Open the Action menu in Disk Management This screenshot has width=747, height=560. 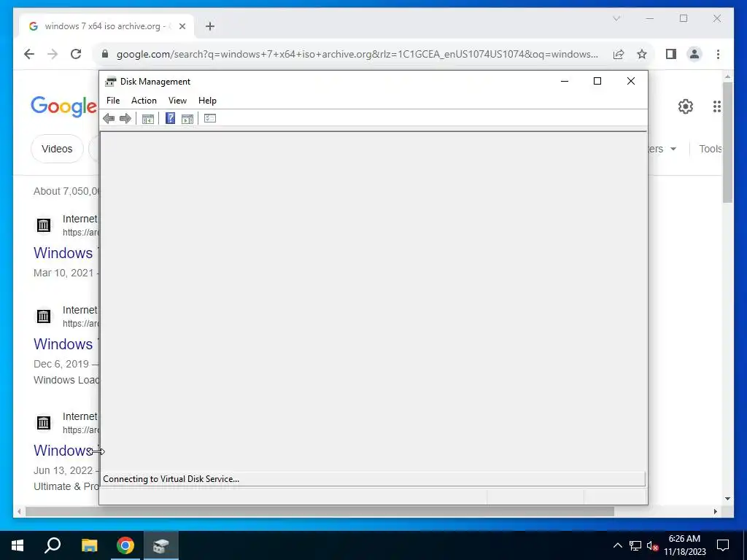pos(144,101)
